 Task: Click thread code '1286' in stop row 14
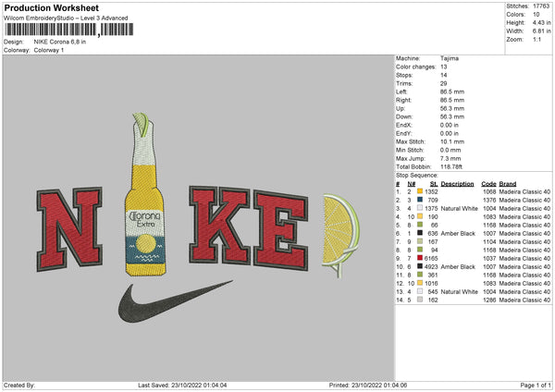[489, 300]
